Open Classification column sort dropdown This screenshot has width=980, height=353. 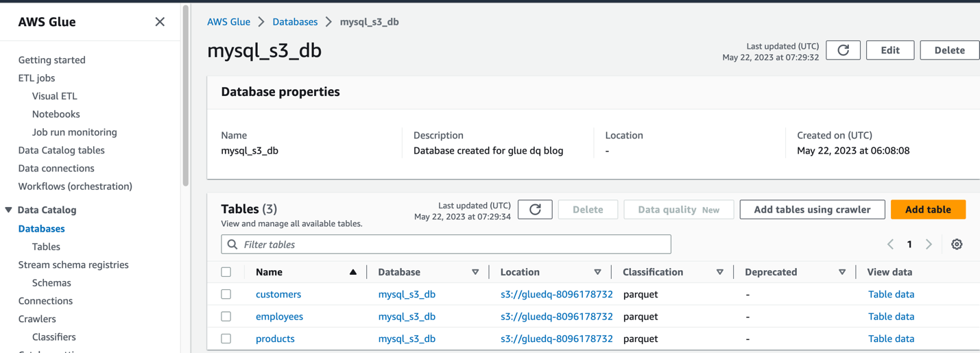point(719,272)
